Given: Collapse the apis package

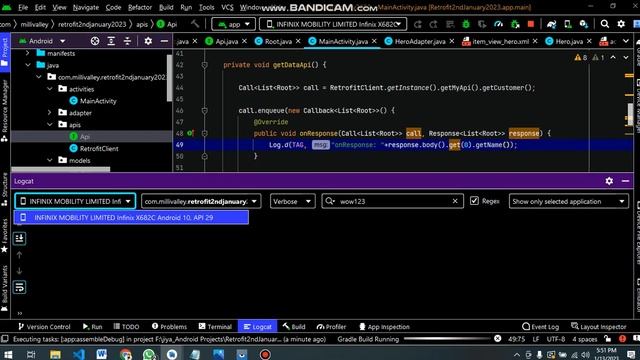Looking at the screenshot, I should [50, 124].
